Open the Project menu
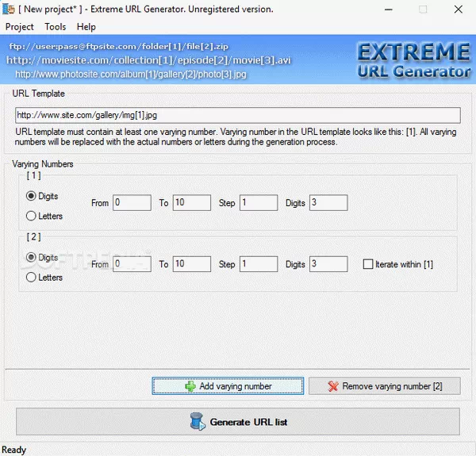Viewport: 476px width, 456px height. (x=19, y=27)
